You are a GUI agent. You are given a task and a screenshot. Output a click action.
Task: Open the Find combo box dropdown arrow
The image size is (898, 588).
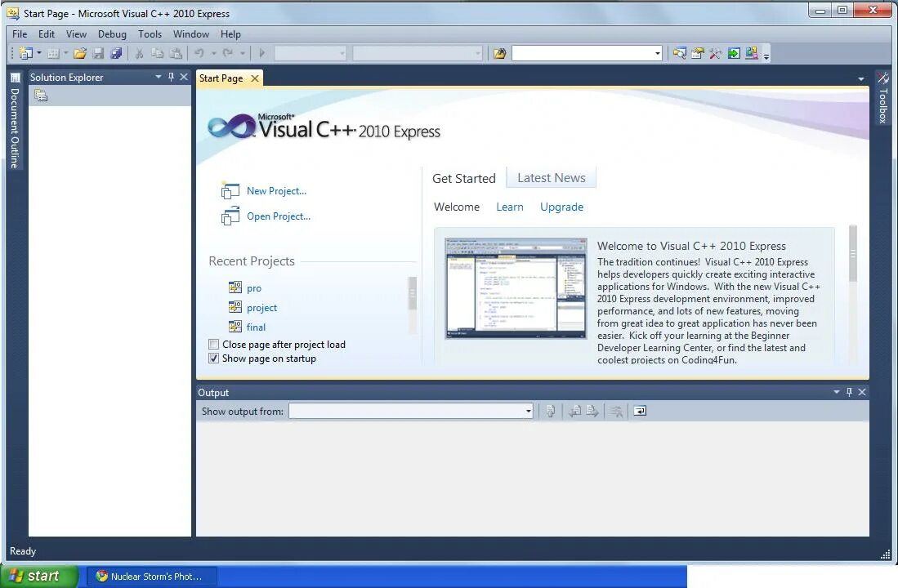tap(658, 53)
